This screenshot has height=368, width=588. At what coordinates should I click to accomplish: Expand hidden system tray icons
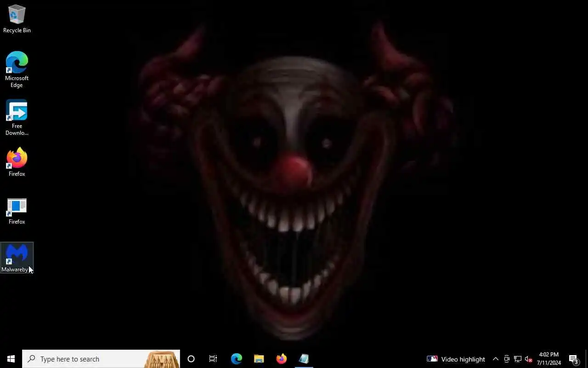pos(495,359)
